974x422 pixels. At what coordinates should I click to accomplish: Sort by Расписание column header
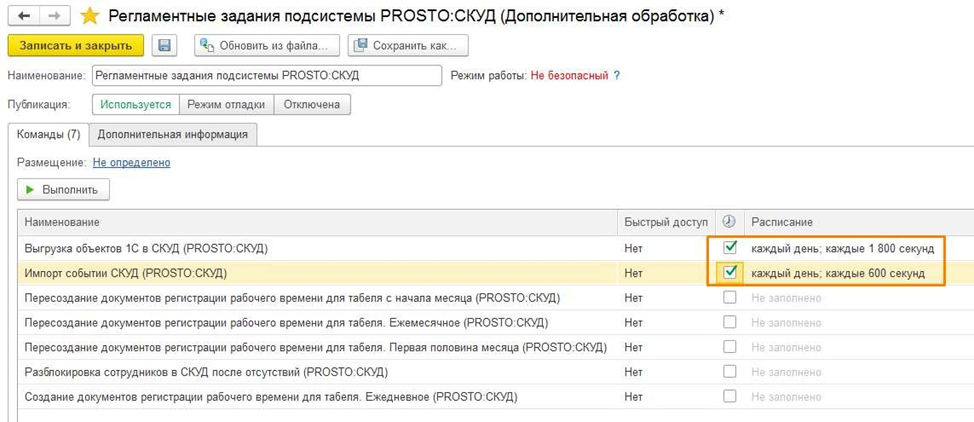point(782,221)
